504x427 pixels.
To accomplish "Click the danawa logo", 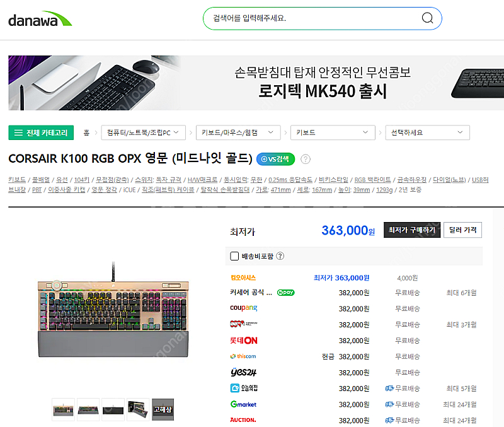I will tap(40, 19).
